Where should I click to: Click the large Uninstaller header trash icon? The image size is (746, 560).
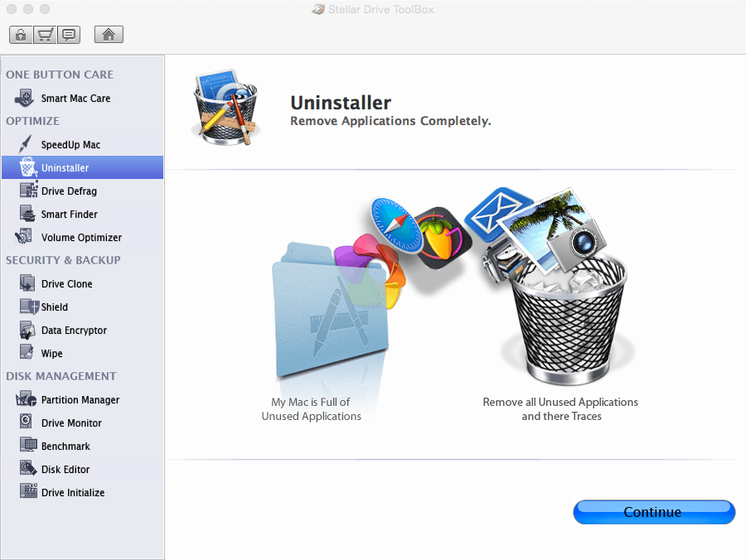(225, 108)
